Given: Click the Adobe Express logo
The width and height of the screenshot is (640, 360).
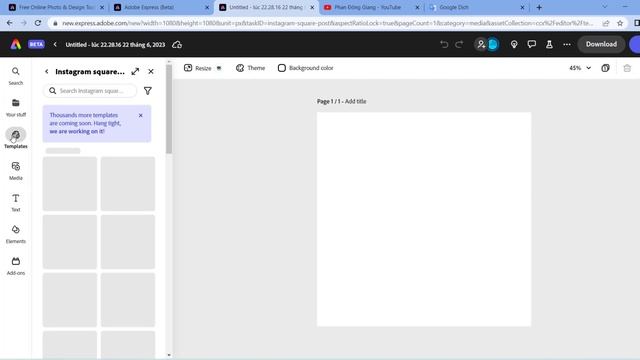Looking at the screenshot, I should click(x=16, y=44).
